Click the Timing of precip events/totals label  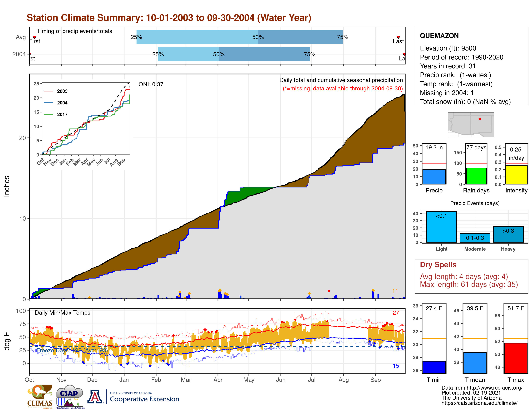pyautogui.click(x=74, y=31)
